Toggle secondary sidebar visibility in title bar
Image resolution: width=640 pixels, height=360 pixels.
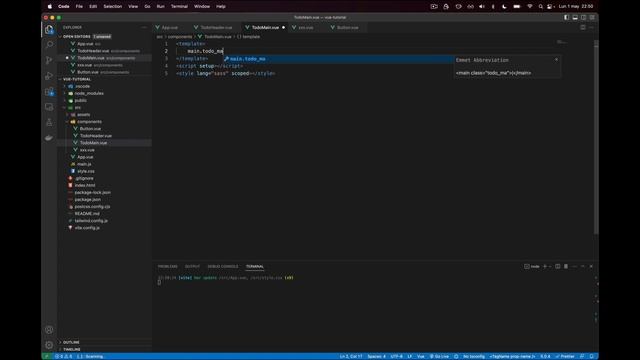(584, 18)
